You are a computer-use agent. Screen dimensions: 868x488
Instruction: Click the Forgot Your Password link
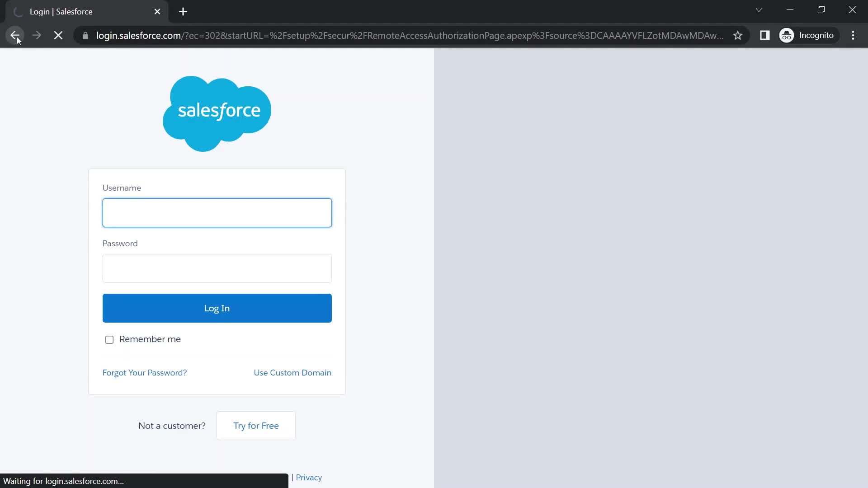tap(145, 372)
